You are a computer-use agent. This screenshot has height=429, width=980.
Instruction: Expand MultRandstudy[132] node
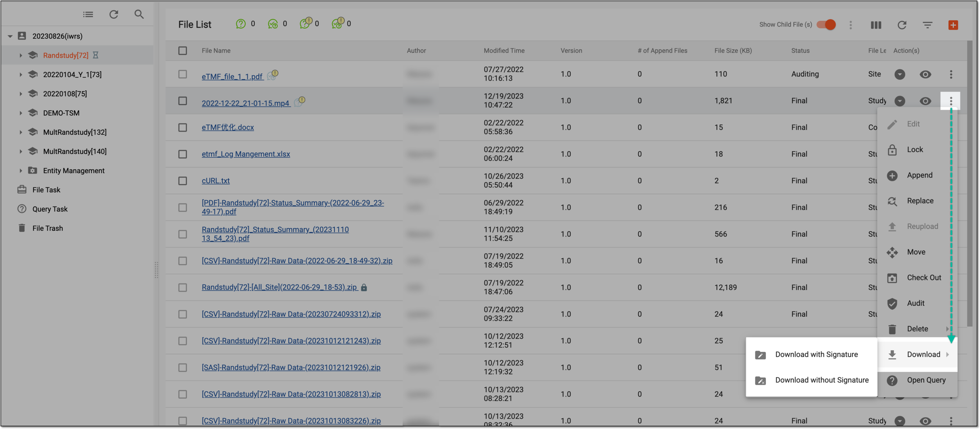[x=20, y=132]
